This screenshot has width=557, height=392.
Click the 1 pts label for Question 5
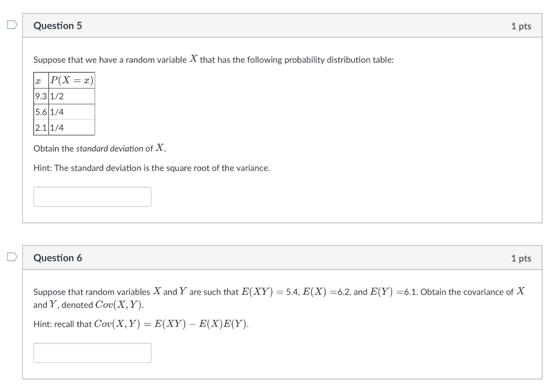coord(521,25)
